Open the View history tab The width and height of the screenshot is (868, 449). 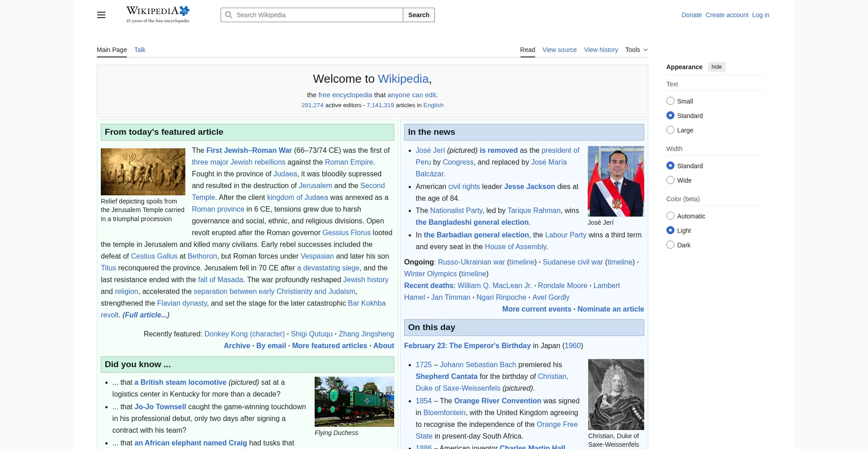tap(601, 50)
